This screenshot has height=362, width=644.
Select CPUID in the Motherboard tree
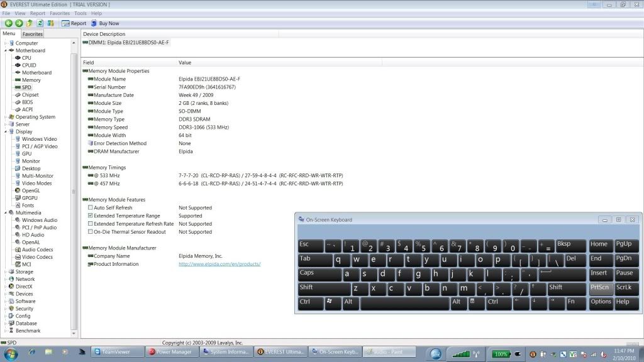(29, 65)
